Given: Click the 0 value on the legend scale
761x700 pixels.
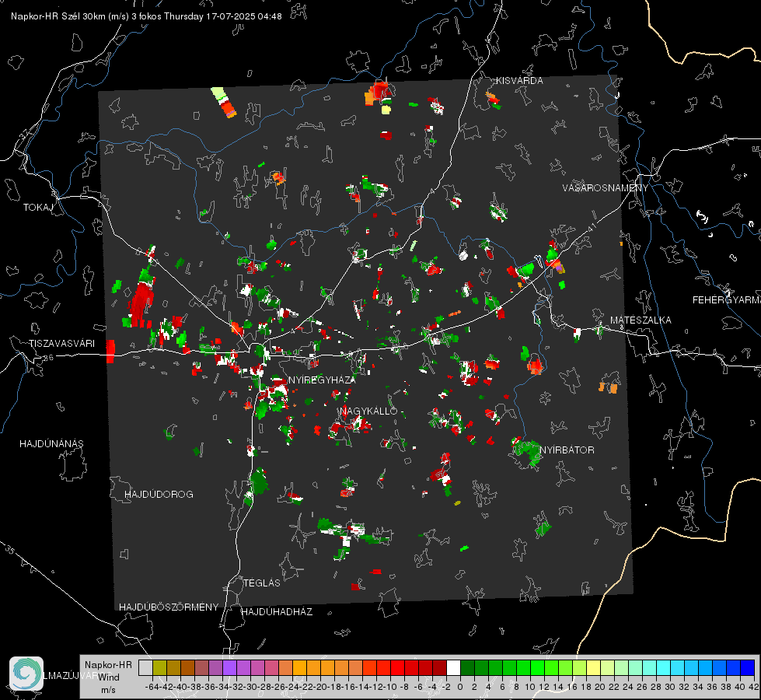Looking at the screenshot, I should (460, 687).
